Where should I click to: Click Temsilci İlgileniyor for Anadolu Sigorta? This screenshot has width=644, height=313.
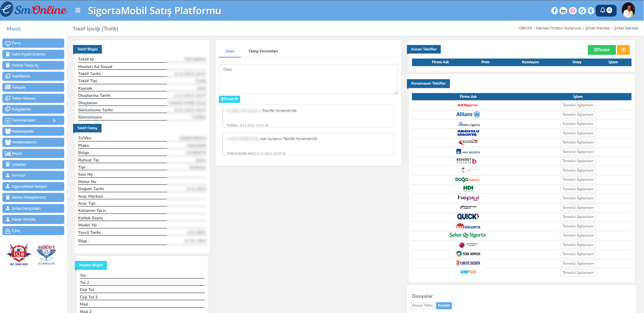pos(578,133)
